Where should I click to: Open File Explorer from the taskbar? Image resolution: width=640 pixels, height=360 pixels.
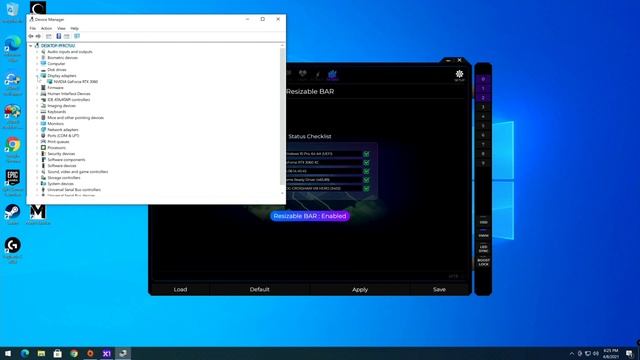click(41, 353)
